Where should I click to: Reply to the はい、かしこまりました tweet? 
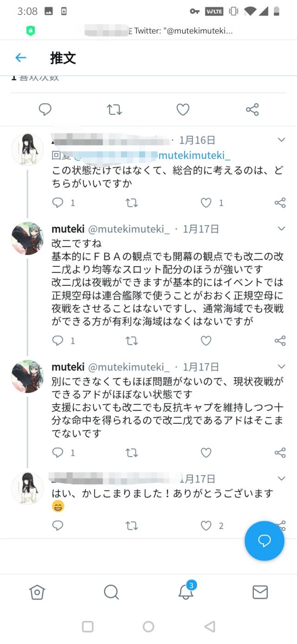(58, 526)
